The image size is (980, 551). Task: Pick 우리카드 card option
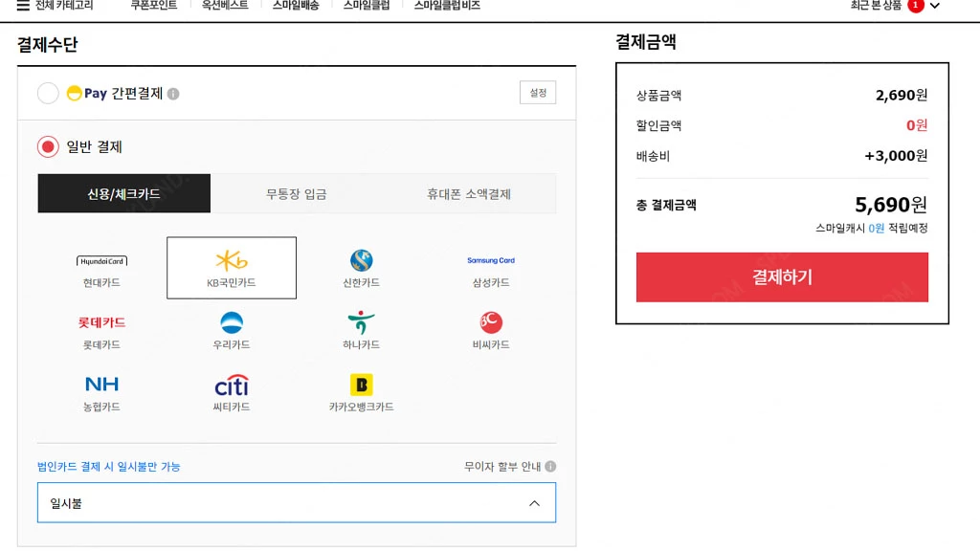point(232,330)
